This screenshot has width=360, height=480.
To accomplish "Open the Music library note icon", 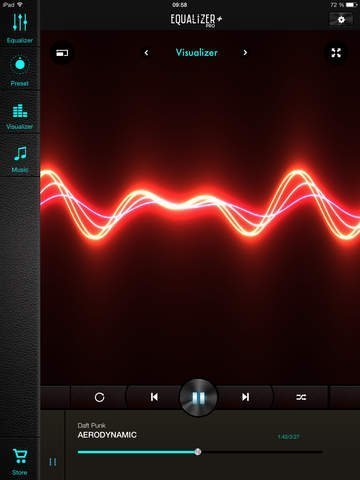I will [20, 159].
